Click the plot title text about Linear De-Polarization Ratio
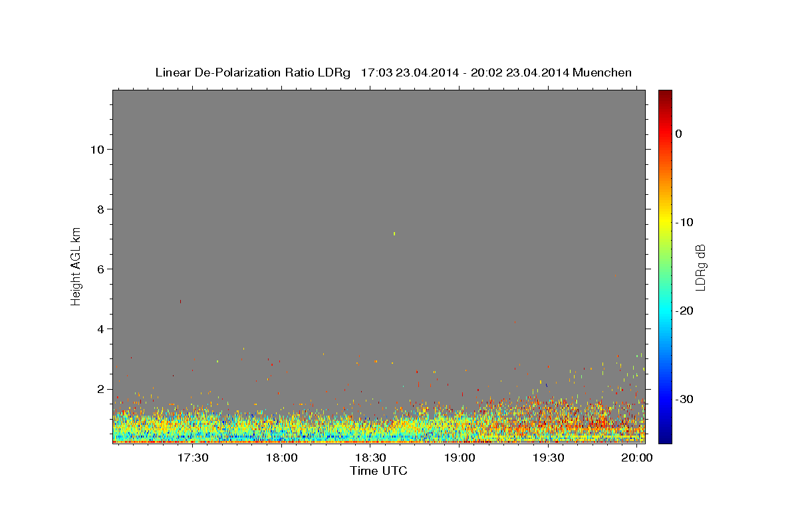The height and width of the screenshot is (532, 798). coord(393,72)
